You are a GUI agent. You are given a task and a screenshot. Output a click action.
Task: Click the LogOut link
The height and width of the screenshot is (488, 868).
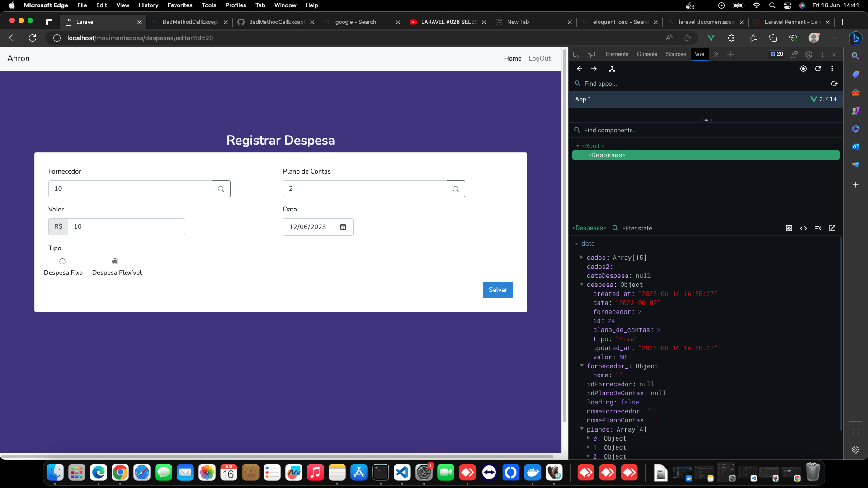tap(540, 58)
